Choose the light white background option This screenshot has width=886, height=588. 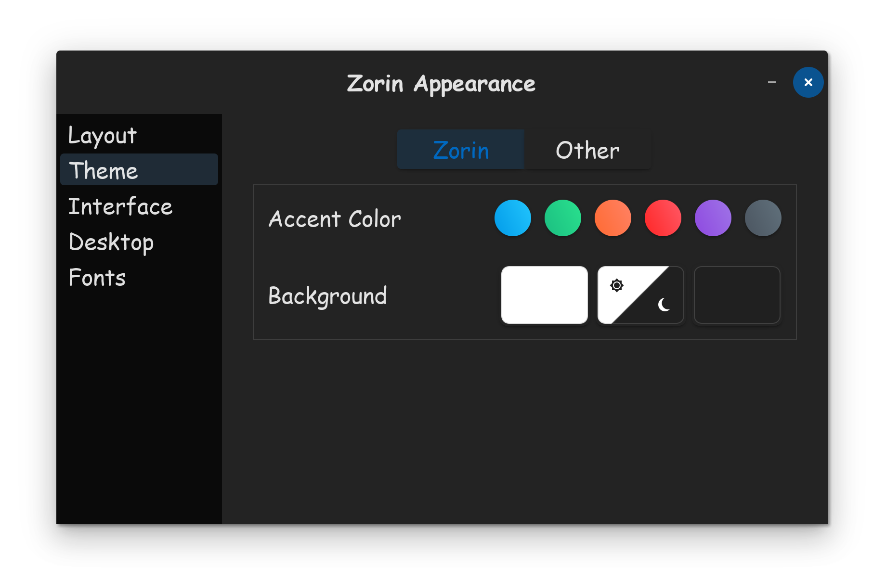(545, 295)
